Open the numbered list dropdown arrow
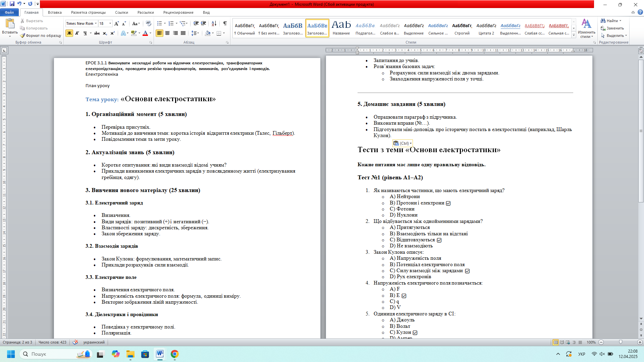Image resolution: width=644 pixels, height=362 pixels. 176,23
